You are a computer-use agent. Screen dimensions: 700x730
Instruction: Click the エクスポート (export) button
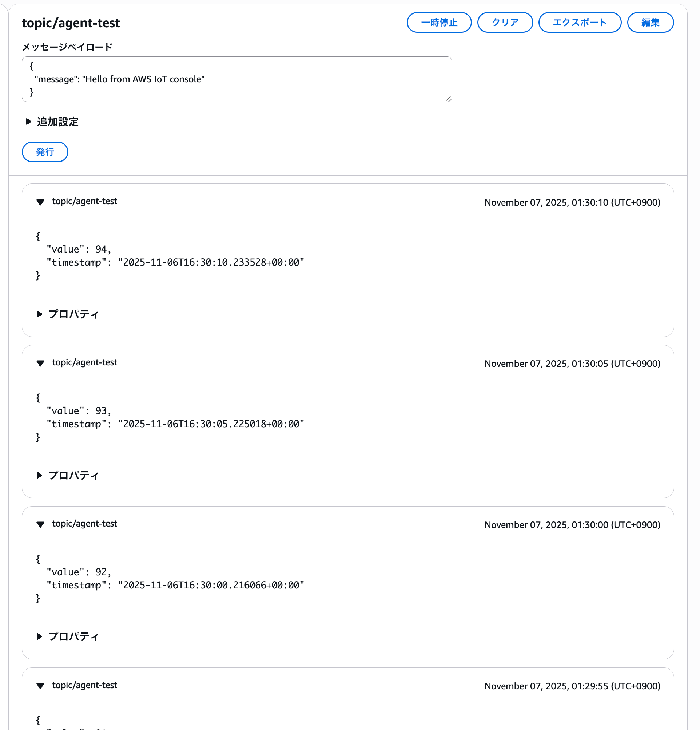pyautogui.click(x=579, y=22)
